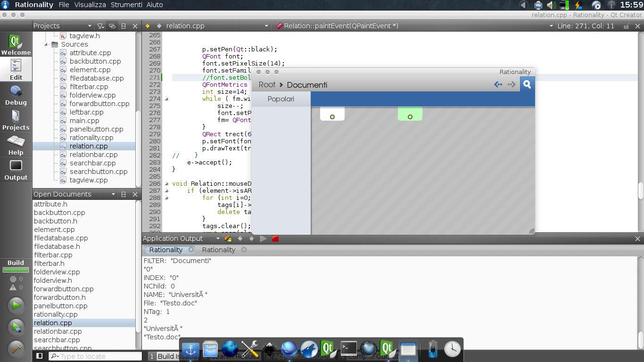Image resolution: width=644 pixels, height=362 pixels.
Task: Click the blue back arrow in Rationality window
Action: point(498,84)
